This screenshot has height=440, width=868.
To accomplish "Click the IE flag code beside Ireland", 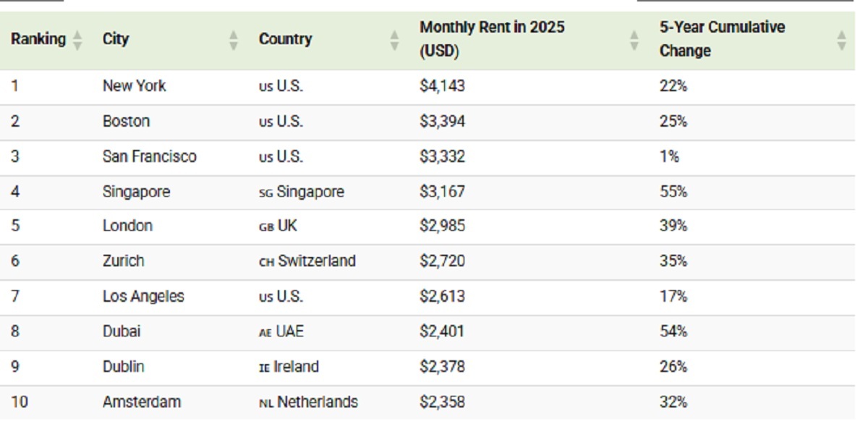I will [264, 368].
